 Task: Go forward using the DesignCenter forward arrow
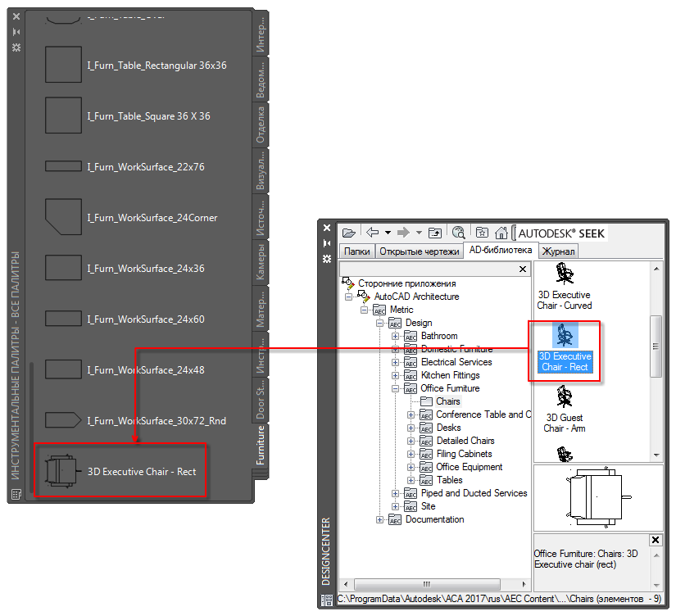click(403, 233)
